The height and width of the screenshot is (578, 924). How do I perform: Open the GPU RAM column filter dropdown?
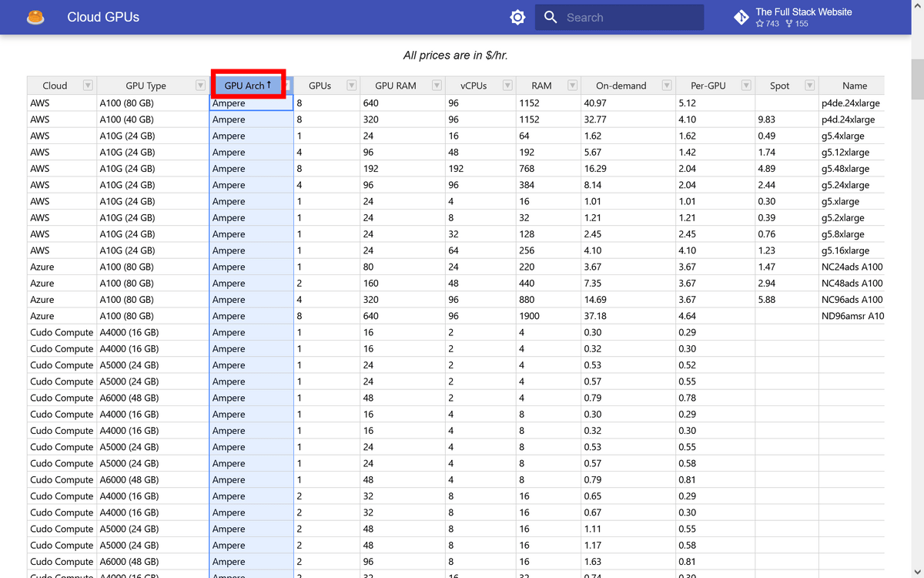(437, 86)
